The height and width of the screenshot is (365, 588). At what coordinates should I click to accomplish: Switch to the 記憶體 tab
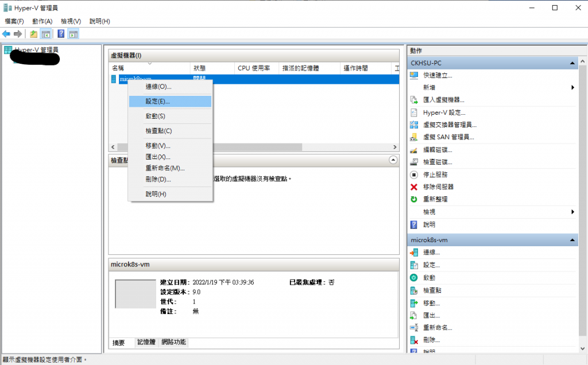146,342
